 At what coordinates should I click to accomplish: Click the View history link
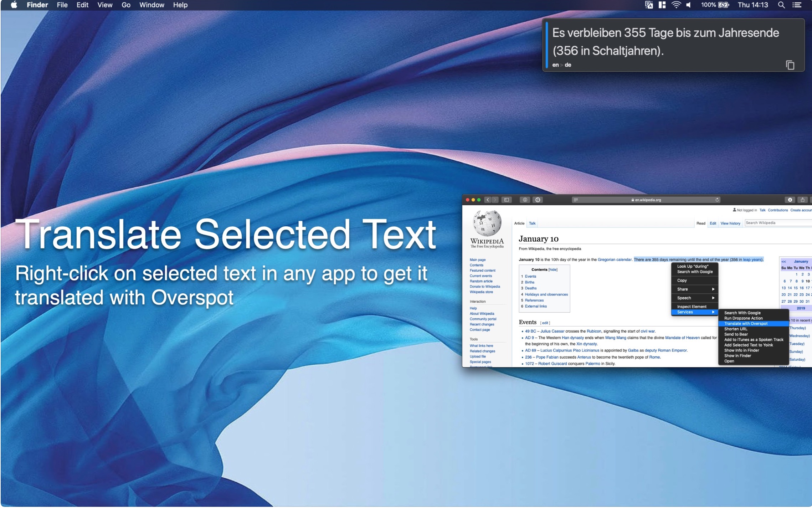click(x=730, y=223)
